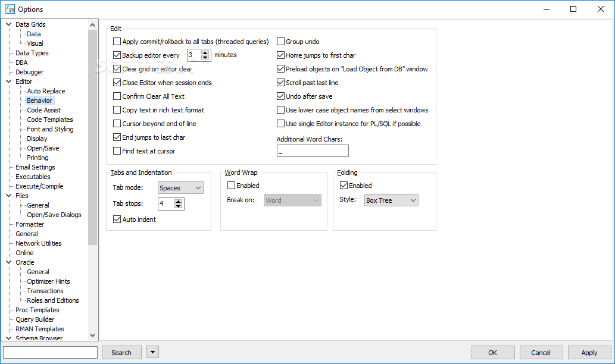The image size is (615, 364).
Task: Increase Tab stops value
Action: tap(178, 202)
